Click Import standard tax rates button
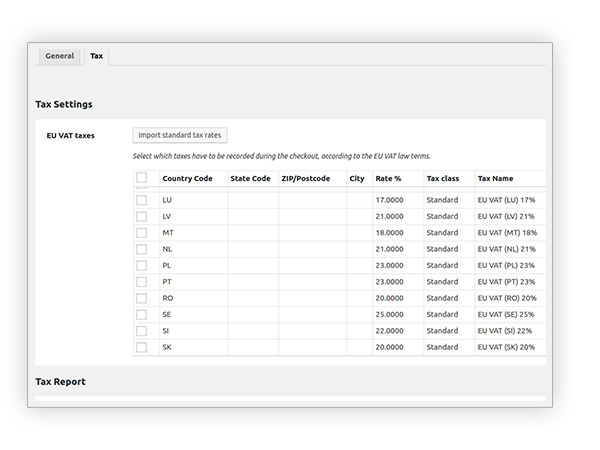Viewport: 600px width, 450px height. [180, 135]
